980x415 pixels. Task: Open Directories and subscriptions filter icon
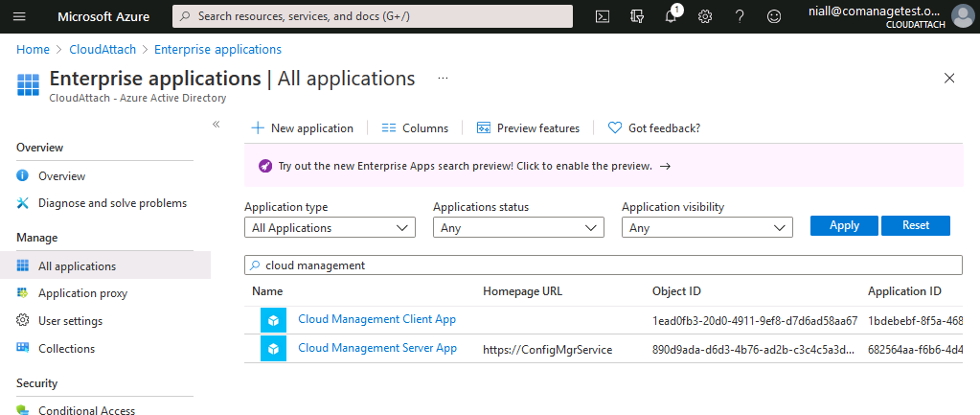(637, 17)
